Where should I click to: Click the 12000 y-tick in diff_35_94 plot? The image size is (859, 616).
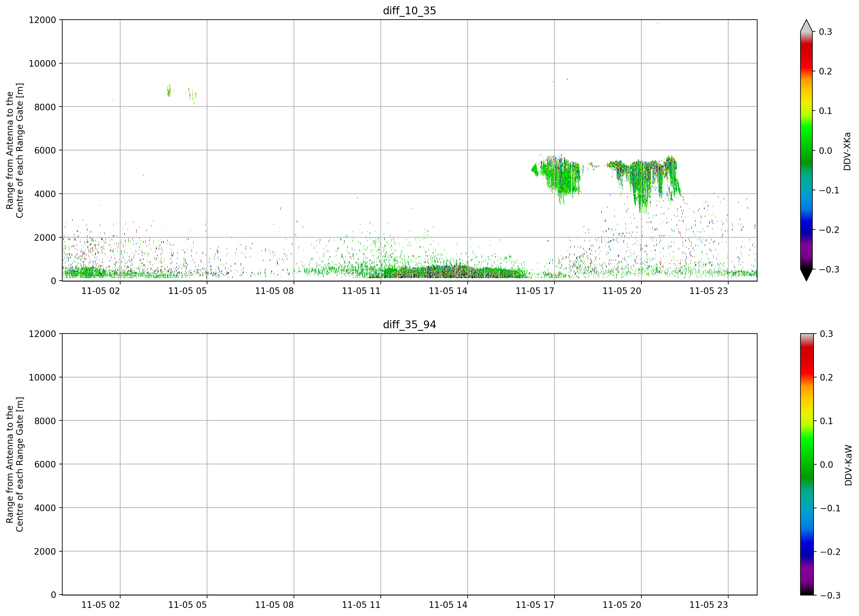[42, 334]
